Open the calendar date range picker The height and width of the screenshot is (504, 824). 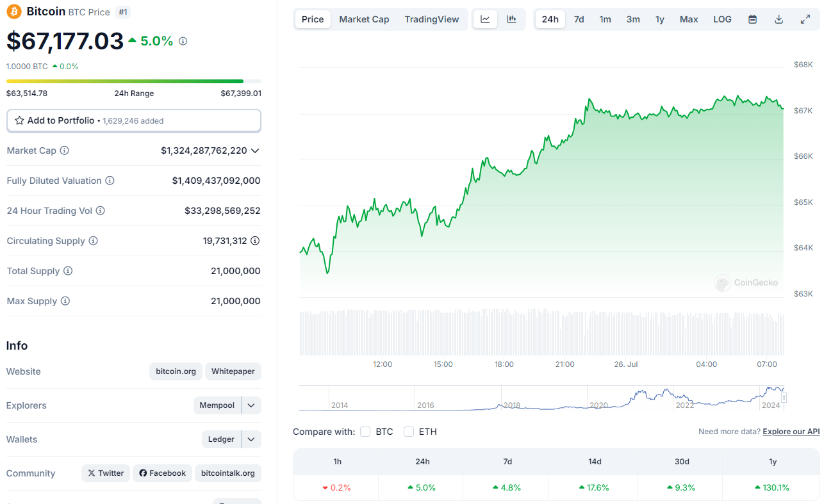753,19
